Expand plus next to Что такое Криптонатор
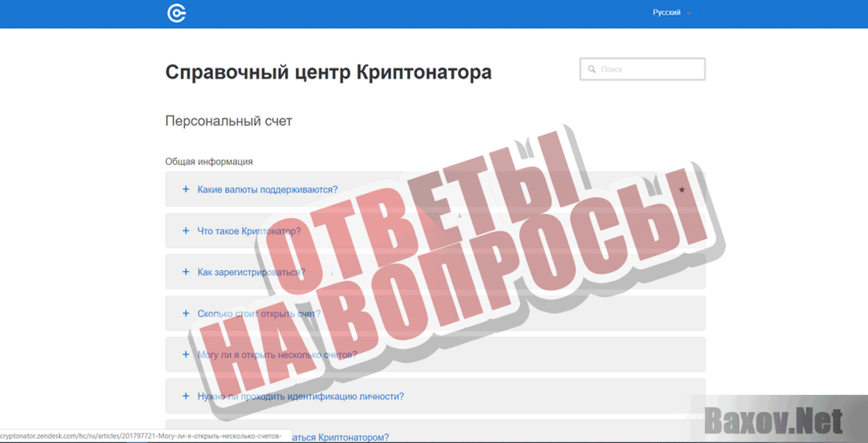The height and width of the screenshot is (443, 868). [186, 231]
